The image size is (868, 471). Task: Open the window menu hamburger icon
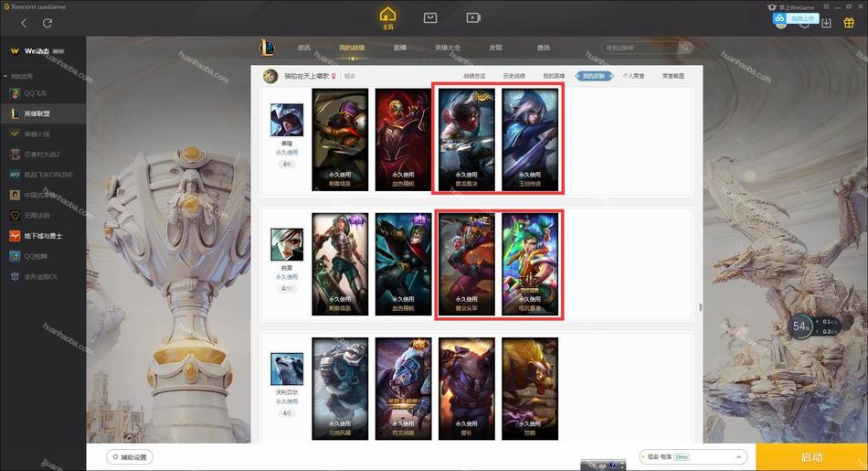[826, 6]
